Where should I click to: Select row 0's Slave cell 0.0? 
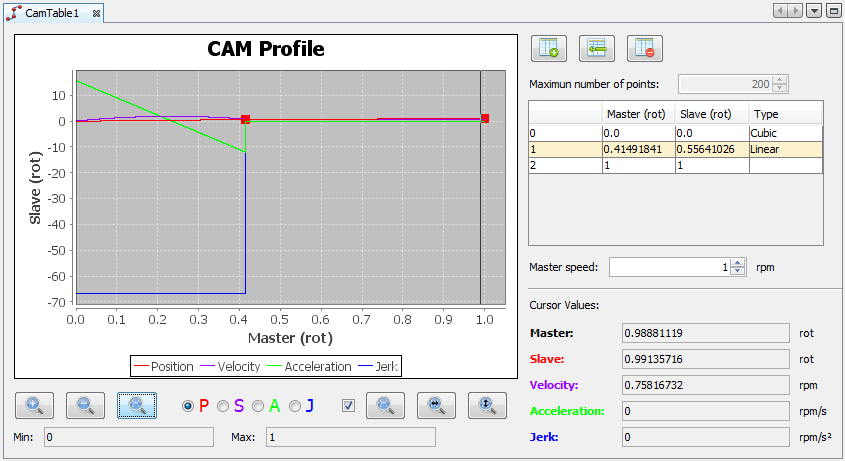pos(712,133)
